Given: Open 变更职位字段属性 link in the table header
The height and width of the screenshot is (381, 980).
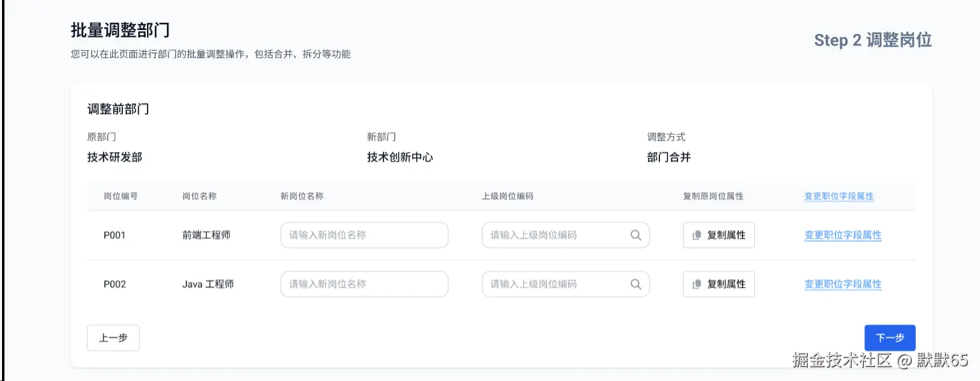Looking at the screenshot, I should (838, 196).
